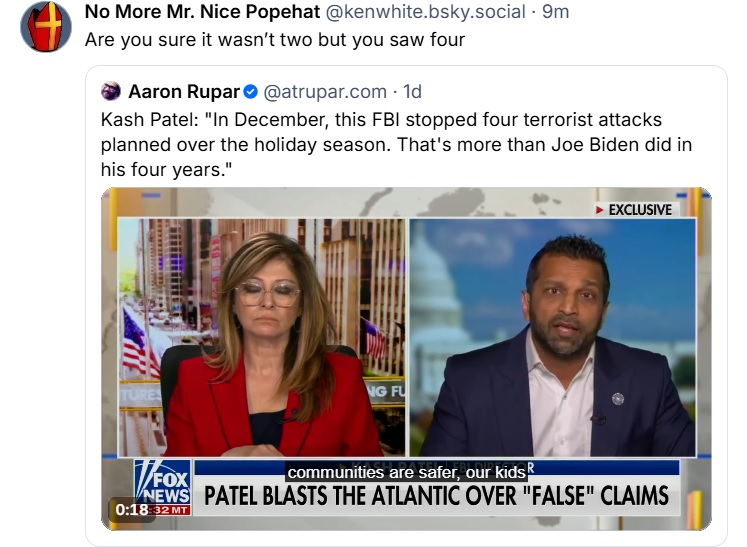The width and height of the screenshot is (747, 547).
Task: Click the left video pane with the woman in red
Action: click(x=261, y=337)
